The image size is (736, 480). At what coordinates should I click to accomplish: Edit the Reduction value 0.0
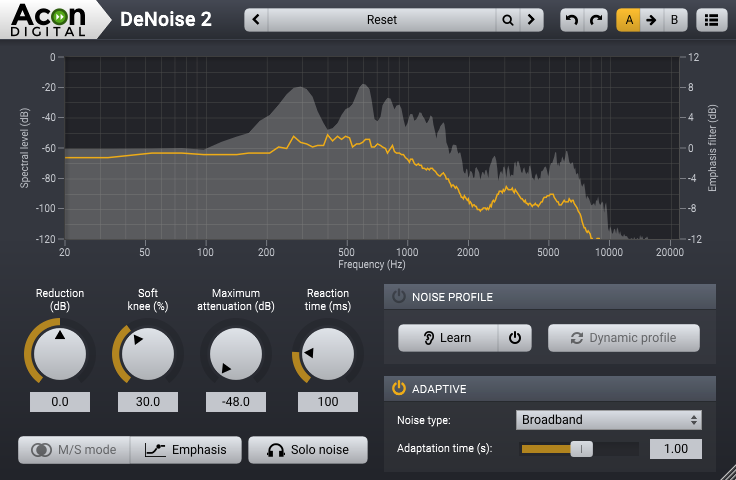coord(60,402)
